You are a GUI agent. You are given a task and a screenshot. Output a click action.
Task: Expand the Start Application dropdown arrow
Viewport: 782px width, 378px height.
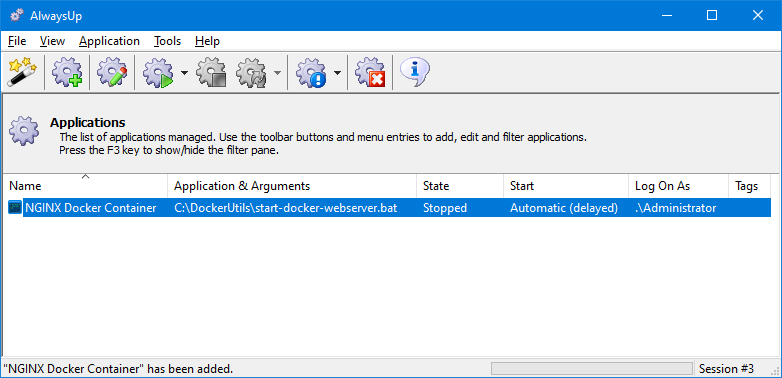[184, 73]
